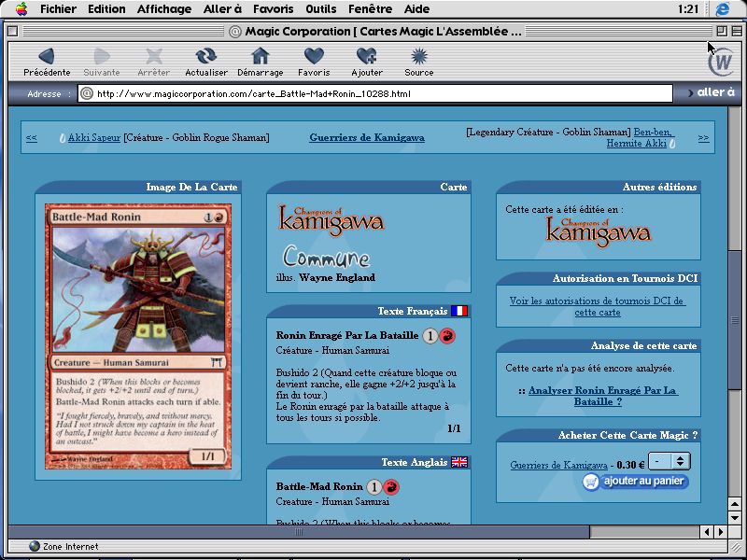Click the Champions of Kamigawa logo in Carte panel
This screenshot has width=747, height=560.
click(x=331, y=220)
